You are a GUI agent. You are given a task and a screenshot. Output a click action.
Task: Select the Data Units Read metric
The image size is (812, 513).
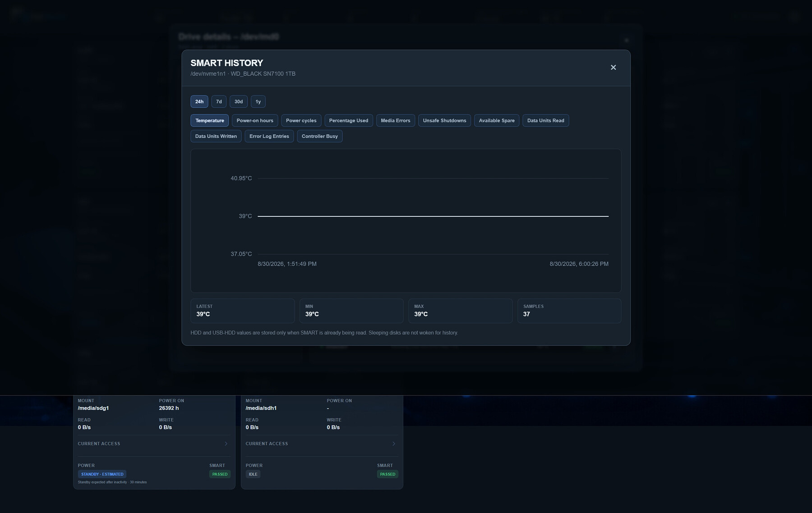(546, 120)
